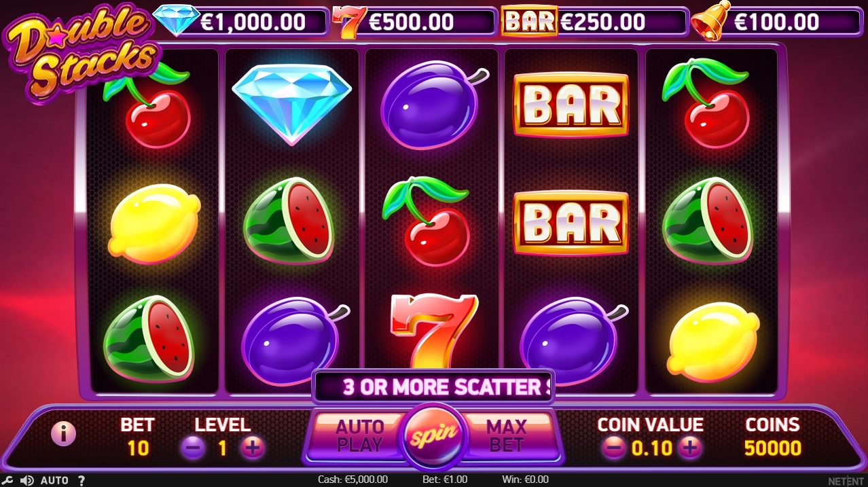Image resolution: width=868 pixels, height=487 pixels.
Task: Click the diamond jackpot icon at top
Action: (x=177, y=20)
